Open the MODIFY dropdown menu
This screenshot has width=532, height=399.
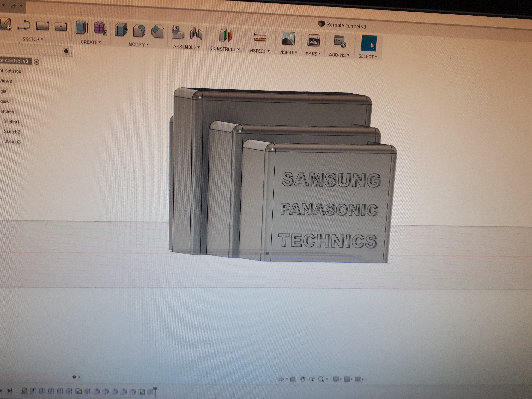tap(139, 44)
